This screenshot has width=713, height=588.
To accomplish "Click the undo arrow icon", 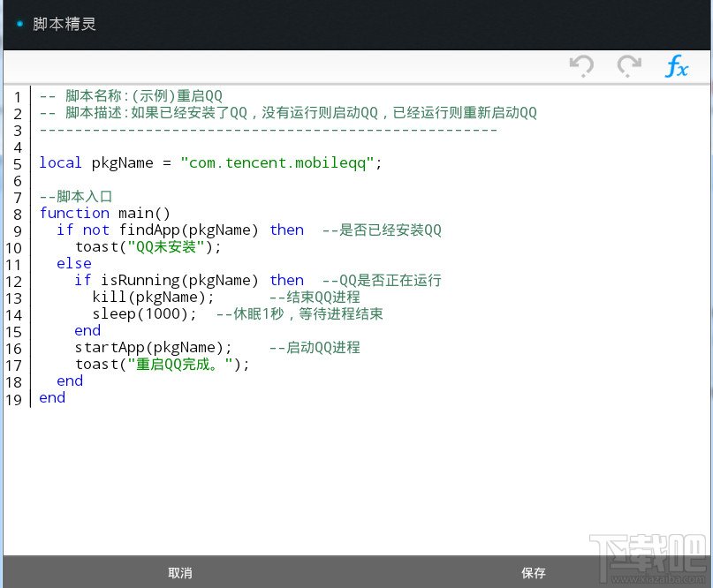I will click(x=581, y=66).
